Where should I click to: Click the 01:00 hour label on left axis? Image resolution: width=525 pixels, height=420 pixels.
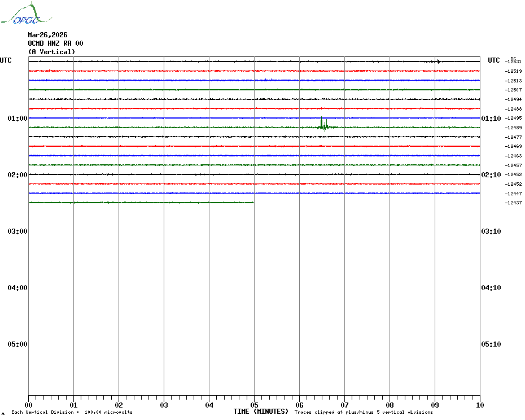[17, 119]
